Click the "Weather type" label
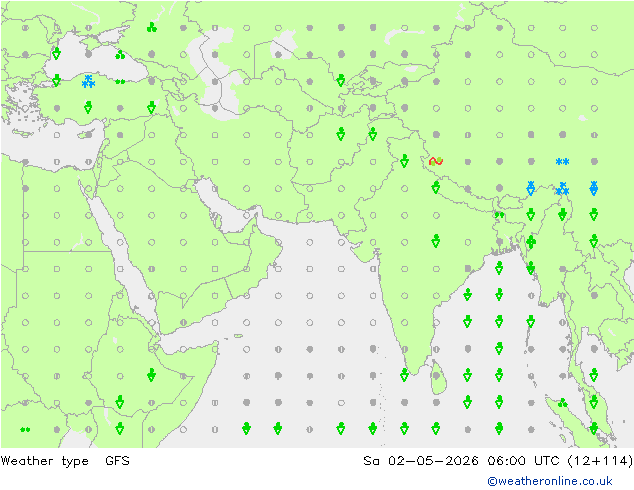This screenshot has width=634, height=490. (x=44, y=461)
